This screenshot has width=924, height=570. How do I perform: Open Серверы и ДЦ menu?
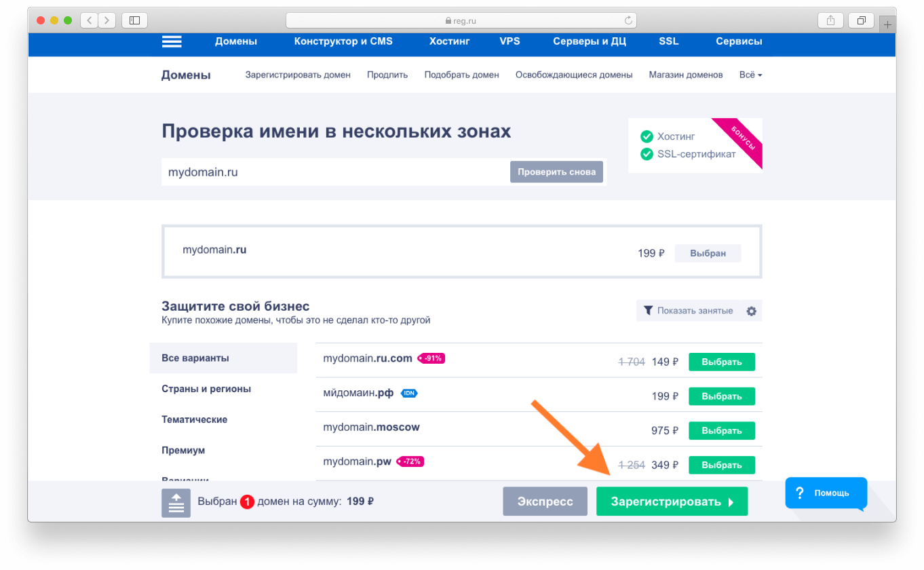[x=590, y=41]
